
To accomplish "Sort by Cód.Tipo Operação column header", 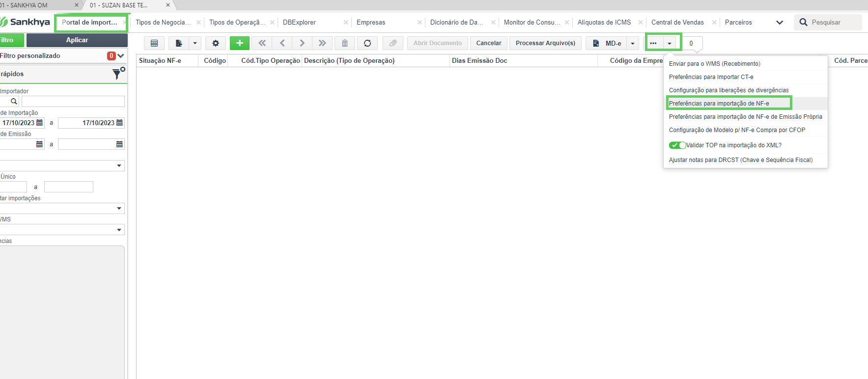I will click(271, 61).
